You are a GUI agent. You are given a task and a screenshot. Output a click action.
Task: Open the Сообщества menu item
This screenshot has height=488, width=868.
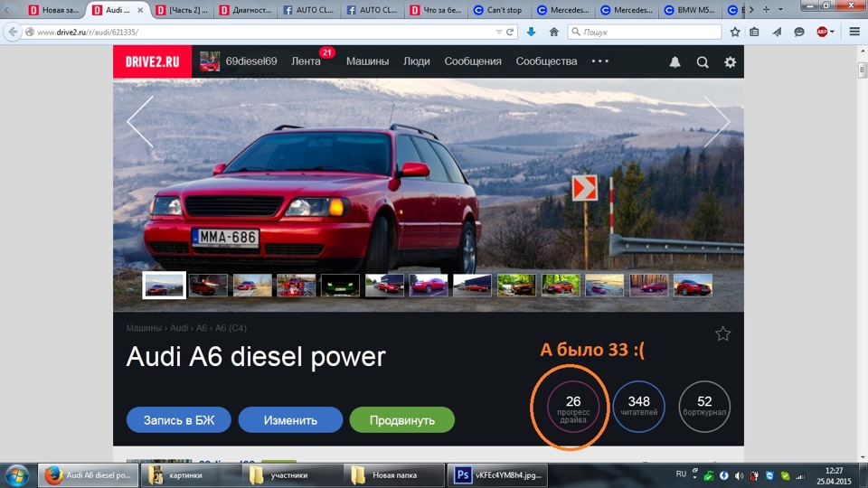(546, 61)
